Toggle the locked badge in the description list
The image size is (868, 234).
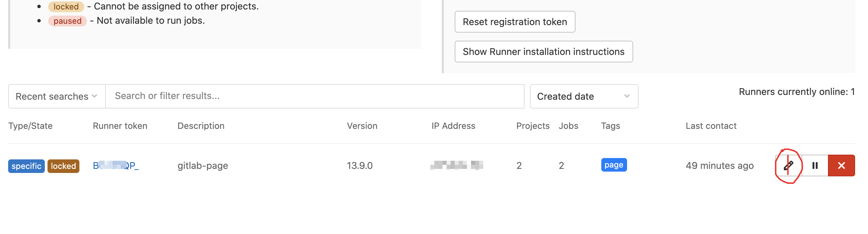click(65, 6)
